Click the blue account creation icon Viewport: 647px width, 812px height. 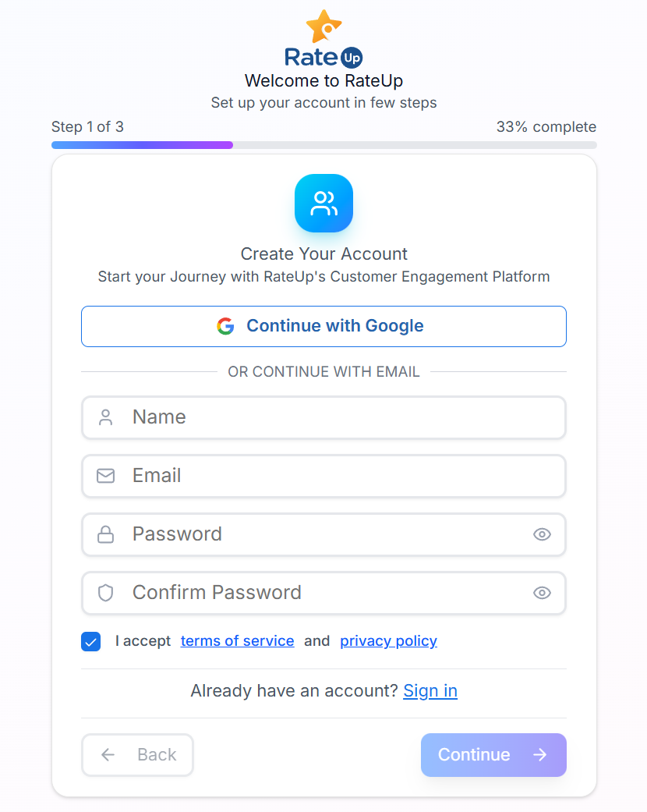tap(323, 203)
